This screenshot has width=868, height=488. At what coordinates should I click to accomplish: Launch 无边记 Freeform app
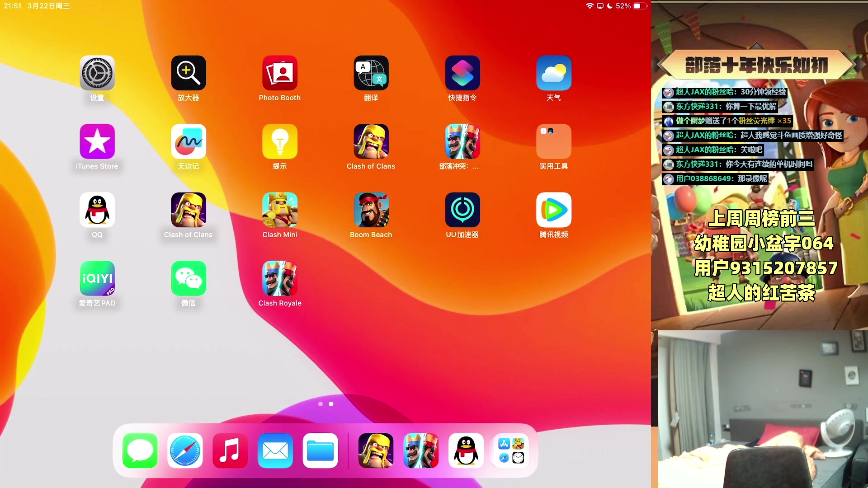189,141
